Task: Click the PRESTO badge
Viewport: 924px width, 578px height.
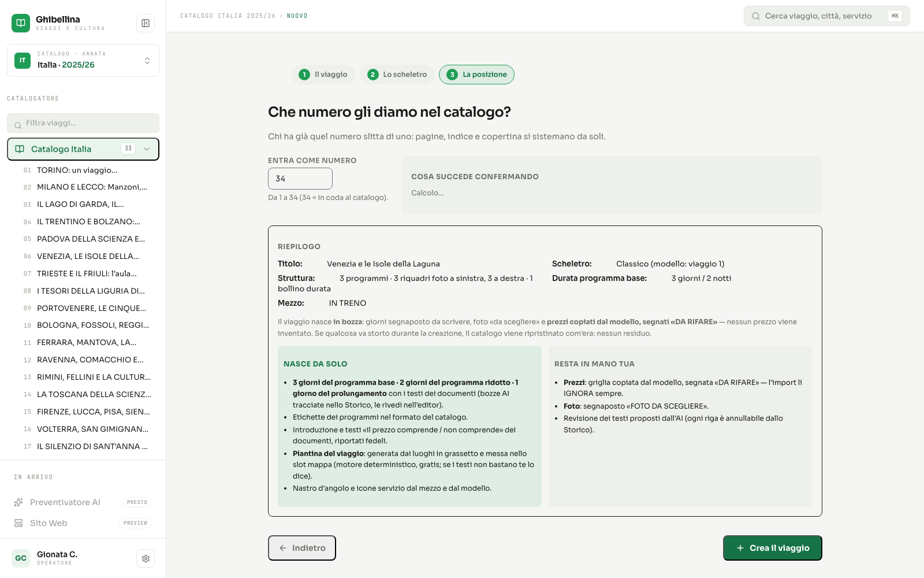Action: click(x=137, y=502)
